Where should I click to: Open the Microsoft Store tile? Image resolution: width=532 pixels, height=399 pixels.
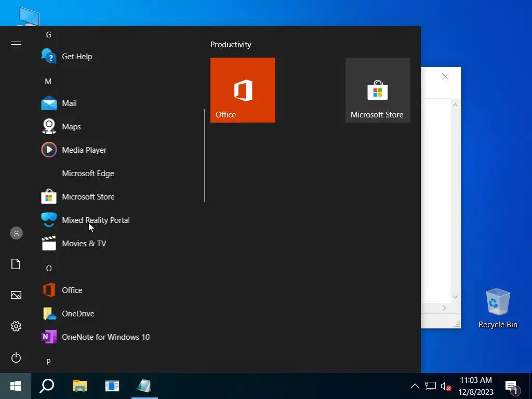pos(378,90)
